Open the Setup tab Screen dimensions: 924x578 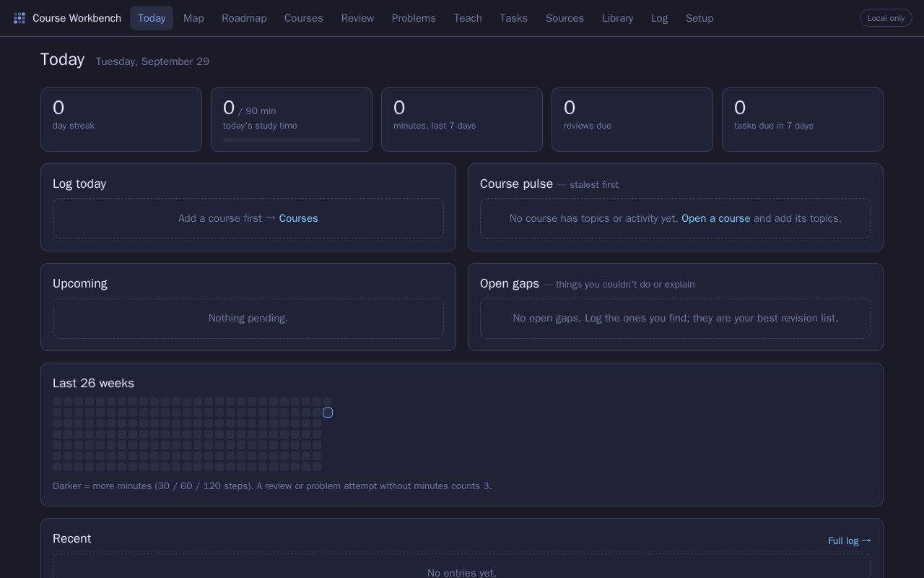(699, 18)
